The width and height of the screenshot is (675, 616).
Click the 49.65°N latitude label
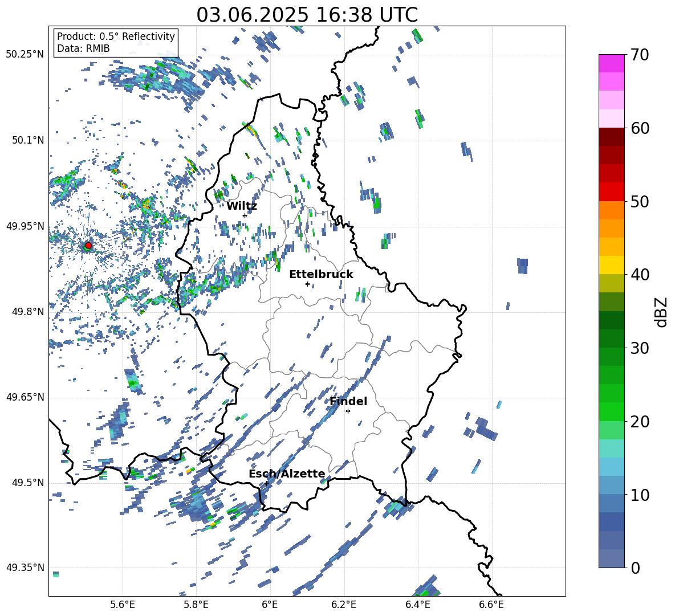25,397
